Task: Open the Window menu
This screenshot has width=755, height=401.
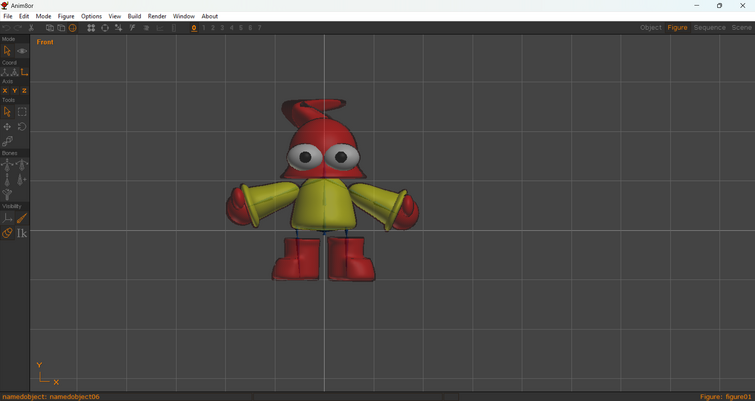Action: pos(184,16)
